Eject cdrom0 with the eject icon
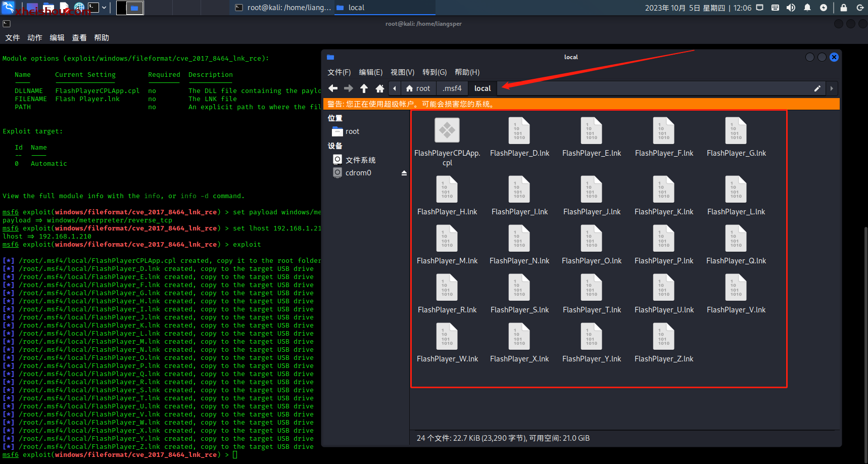The image size is (868, 464). 404,173
